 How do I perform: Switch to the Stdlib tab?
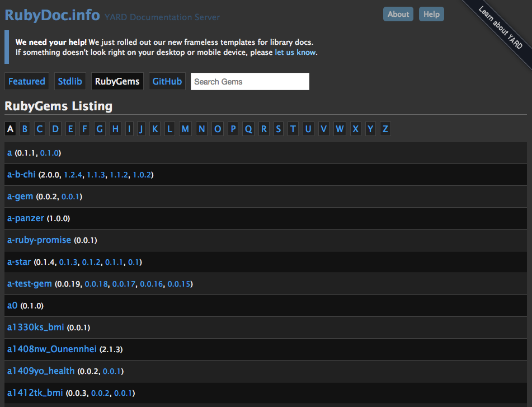(70, 81)
